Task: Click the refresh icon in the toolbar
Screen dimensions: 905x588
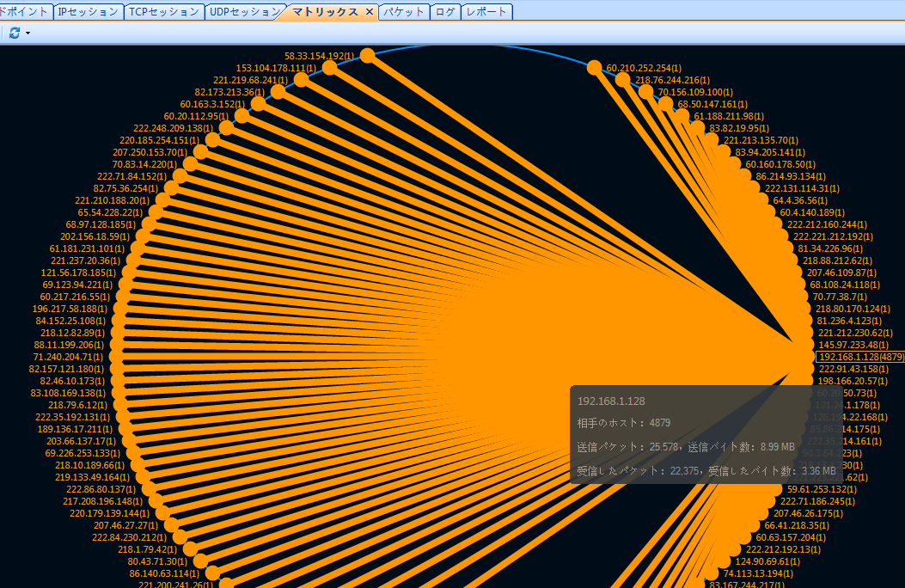Action: pos(15,33)
